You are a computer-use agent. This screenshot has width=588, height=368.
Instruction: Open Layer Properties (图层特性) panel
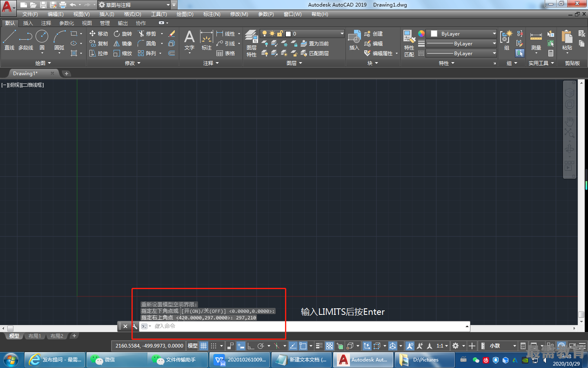tap(252, 43)
